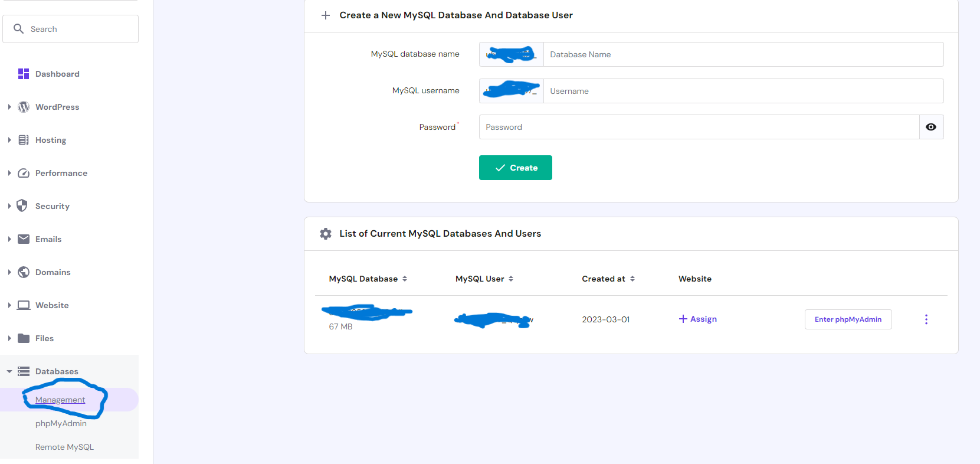Click the WordPress logo icon

pos(24,107)
